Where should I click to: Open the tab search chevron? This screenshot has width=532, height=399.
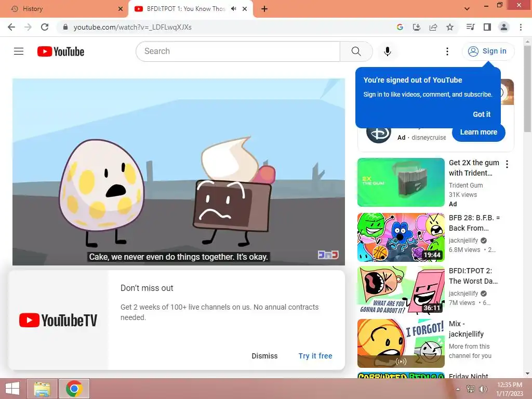click(467, 9)
